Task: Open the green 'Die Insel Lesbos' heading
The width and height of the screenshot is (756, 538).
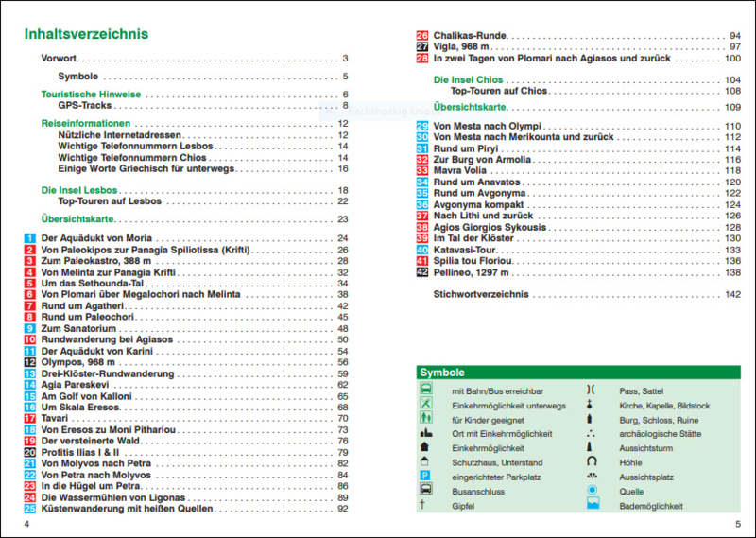Action: (x=195, y=190)
